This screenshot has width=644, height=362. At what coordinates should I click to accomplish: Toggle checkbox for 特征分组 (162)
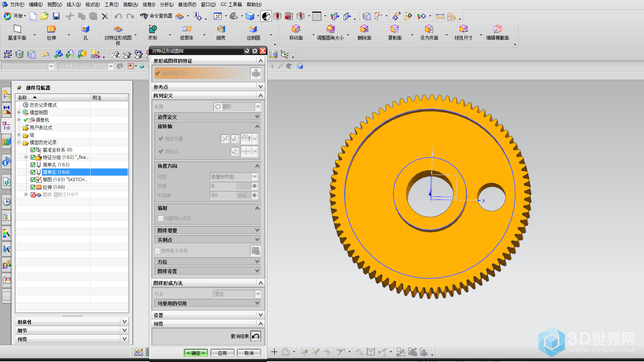(x=33, y=157)
